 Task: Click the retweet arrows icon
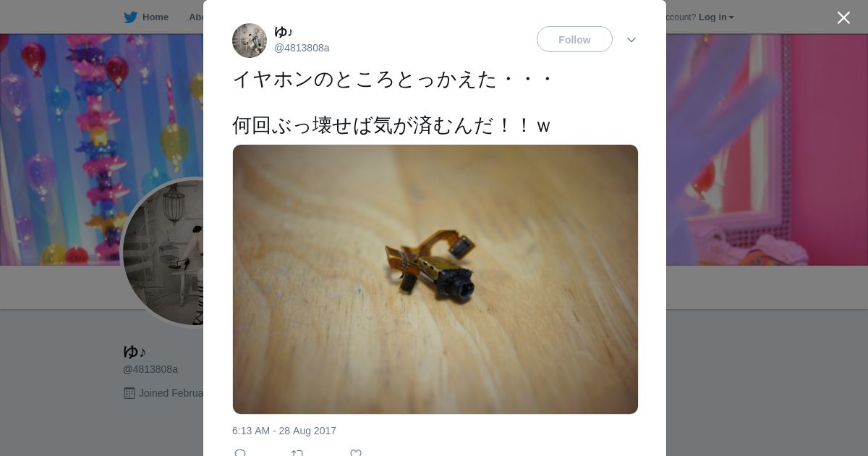coord(297,453)
